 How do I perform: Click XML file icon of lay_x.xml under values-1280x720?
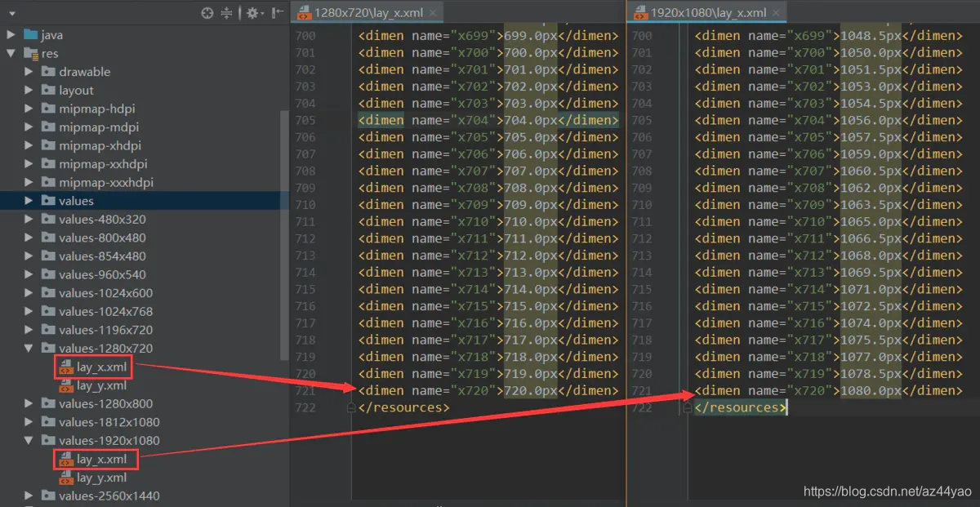66,367
